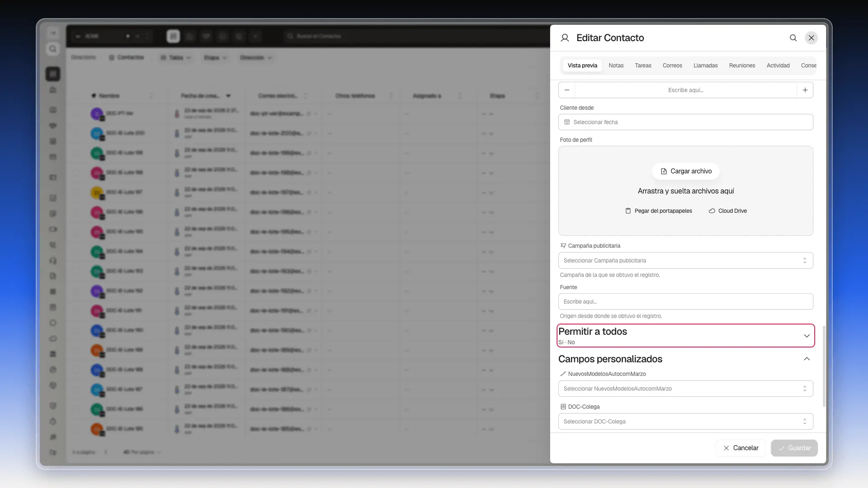868x488 pixels.
Task: Open the Etapa filter dropdown in background toolbar
Action: coord(215,58)
